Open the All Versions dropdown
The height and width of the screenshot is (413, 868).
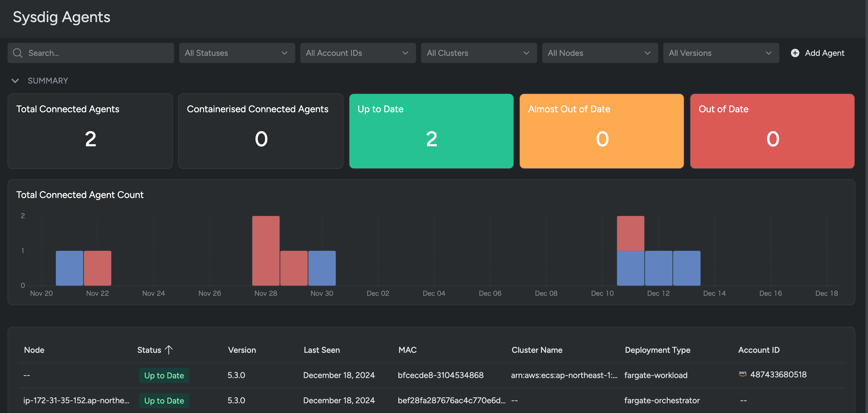click(721, 53)
